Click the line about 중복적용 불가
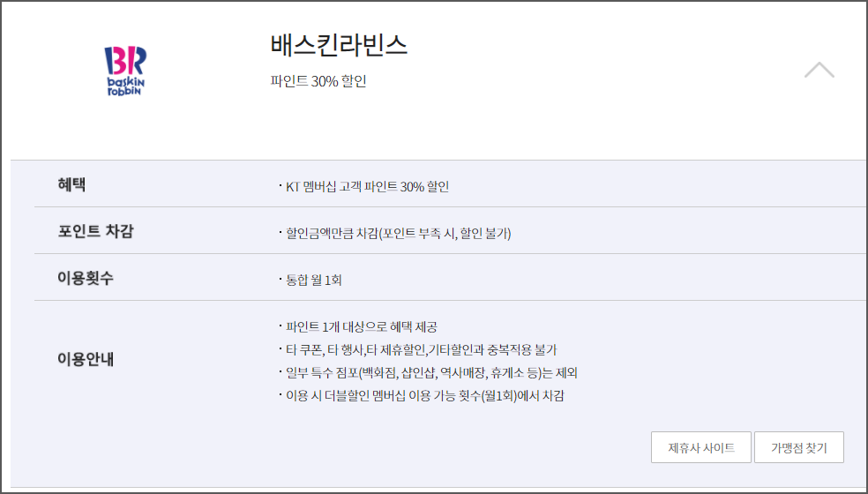868x494 pixels. [421, 350]
